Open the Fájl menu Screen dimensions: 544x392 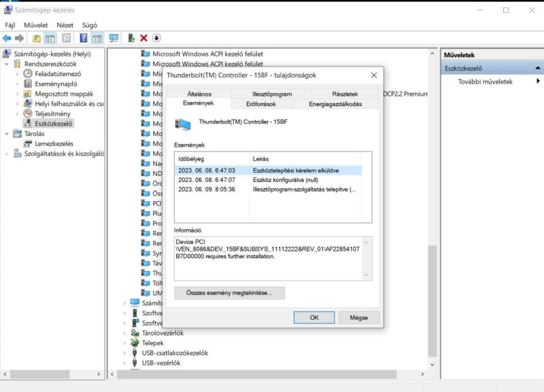10,25
